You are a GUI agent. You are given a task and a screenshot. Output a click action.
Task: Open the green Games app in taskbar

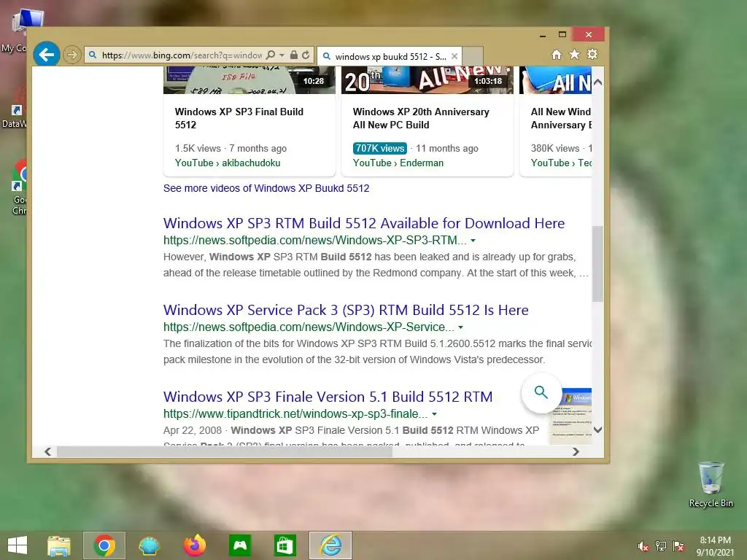[240, 545]
